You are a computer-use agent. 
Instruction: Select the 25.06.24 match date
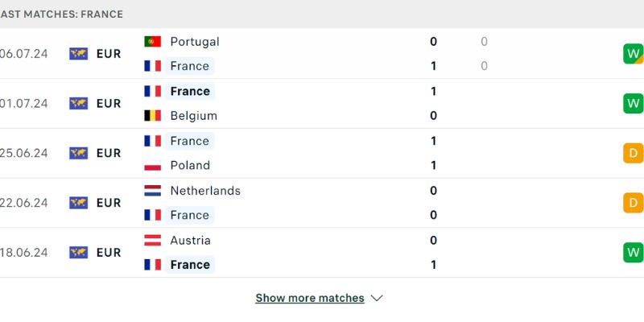[x=24, y=153]
